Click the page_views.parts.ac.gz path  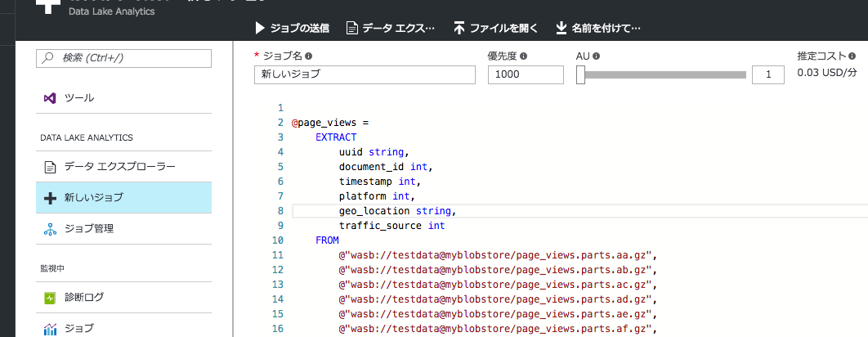click(499, 285)
